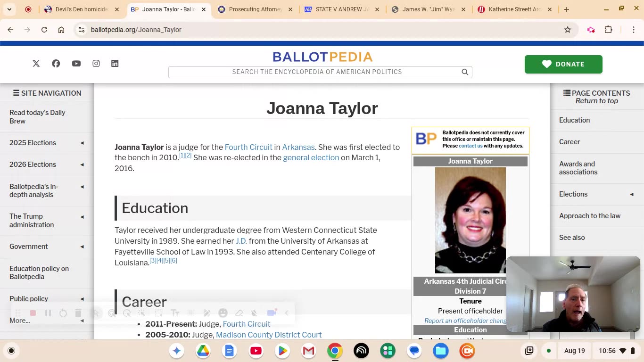Launch Google Docs from the shelf

pos(230,351)
